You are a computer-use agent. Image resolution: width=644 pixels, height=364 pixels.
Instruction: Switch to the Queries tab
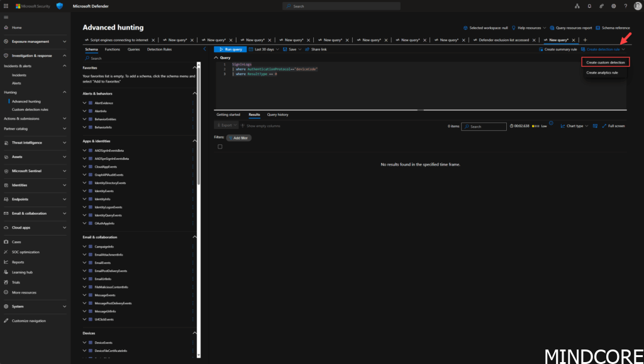[133, 49]
